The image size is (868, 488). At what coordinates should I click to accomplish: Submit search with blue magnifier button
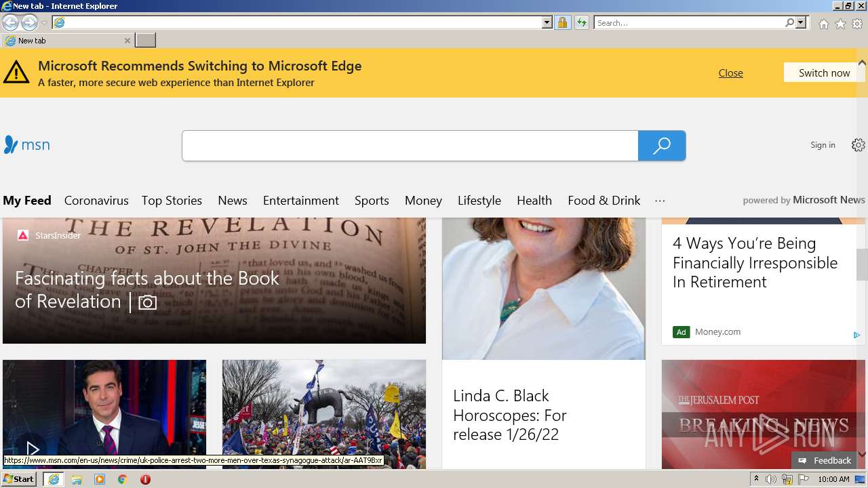tap(662, 146)
